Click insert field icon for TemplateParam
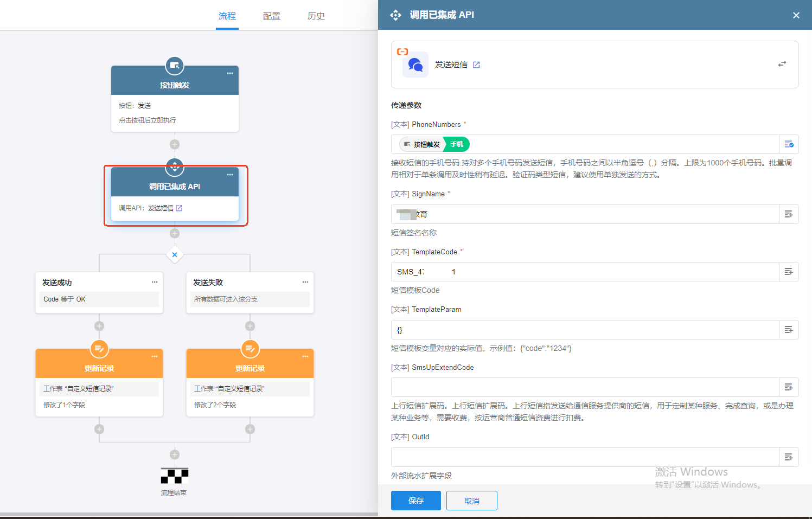 789,330
